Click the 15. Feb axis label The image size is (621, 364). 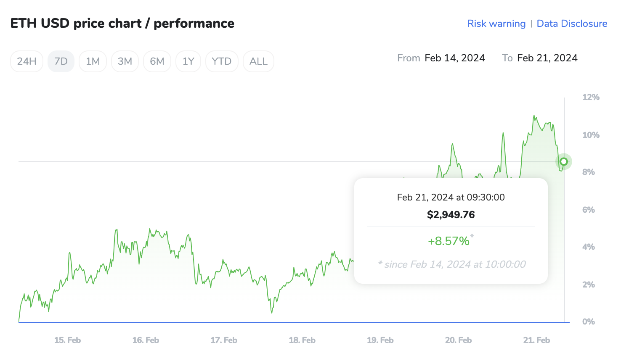pos(67,340)
